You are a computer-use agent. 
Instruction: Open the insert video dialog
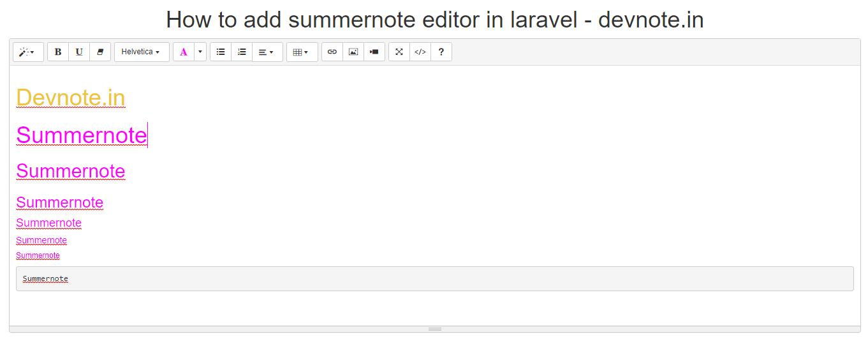[x=374, y=52]
